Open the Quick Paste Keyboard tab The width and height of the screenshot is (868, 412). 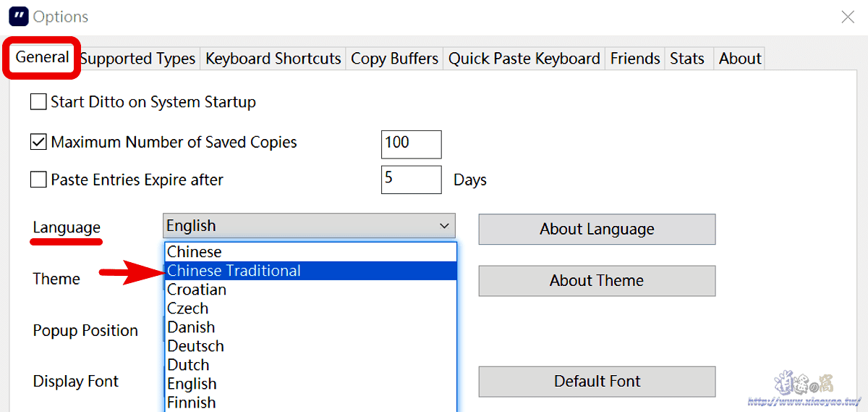(524, 59)
